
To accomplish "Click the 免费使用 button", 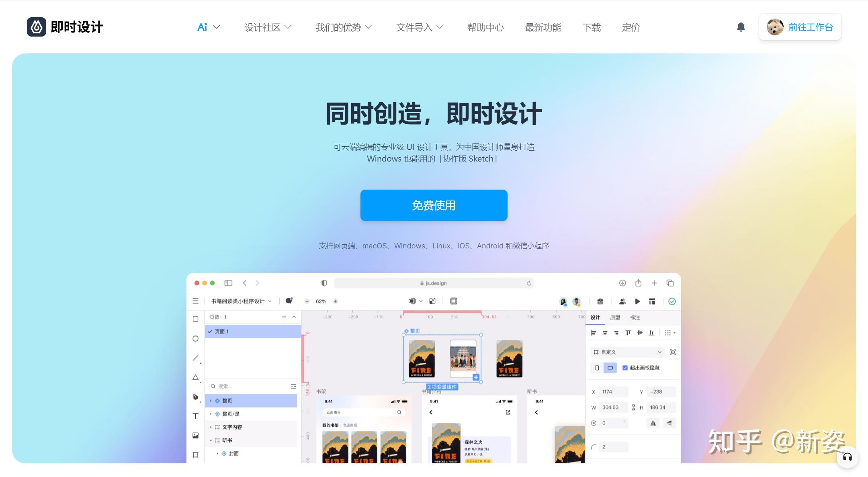I will pyautogui.click(x=434, y=205).
